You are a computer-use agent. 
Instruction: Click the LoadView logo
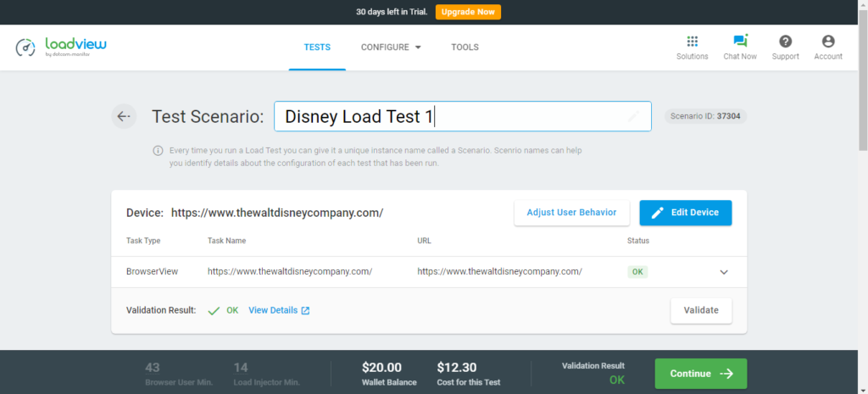(61, 47)
